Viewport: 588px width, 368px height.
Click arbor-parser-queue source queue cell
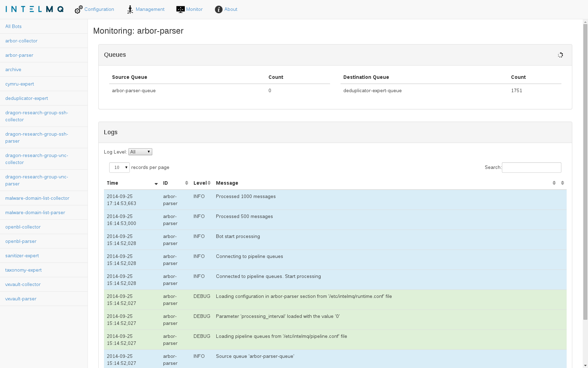134,90
